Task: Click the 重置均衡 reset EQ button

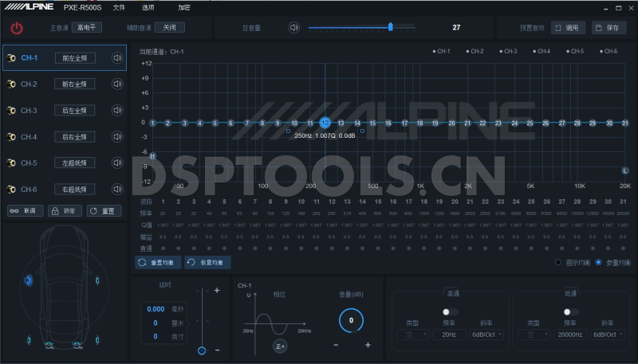Action: point(158,262)
